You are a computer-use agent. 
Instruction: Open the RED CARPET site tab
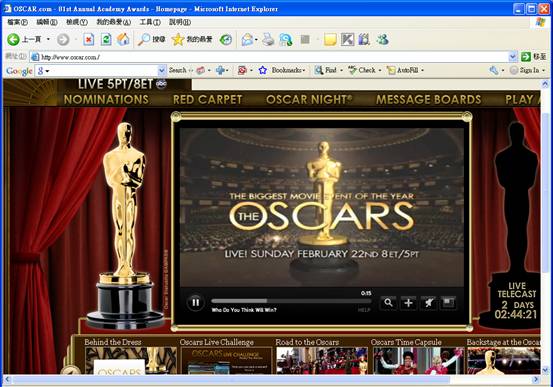[208, 99]
